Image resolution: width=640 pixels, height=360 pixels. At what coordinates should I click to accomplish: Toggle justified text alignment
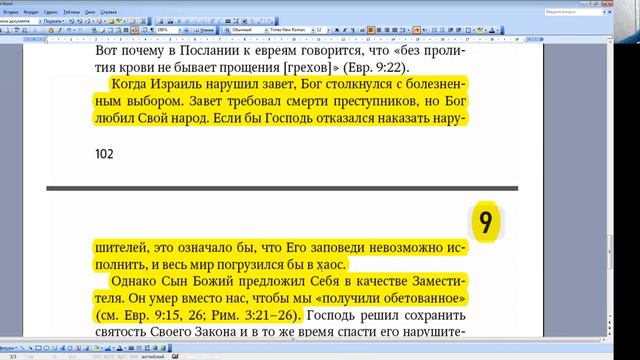(395, 30)
